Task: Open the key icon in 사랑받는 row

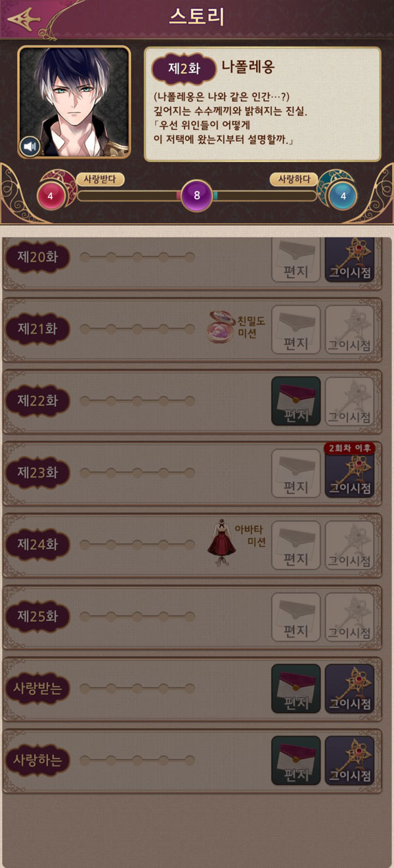Action: pos(349,688)
